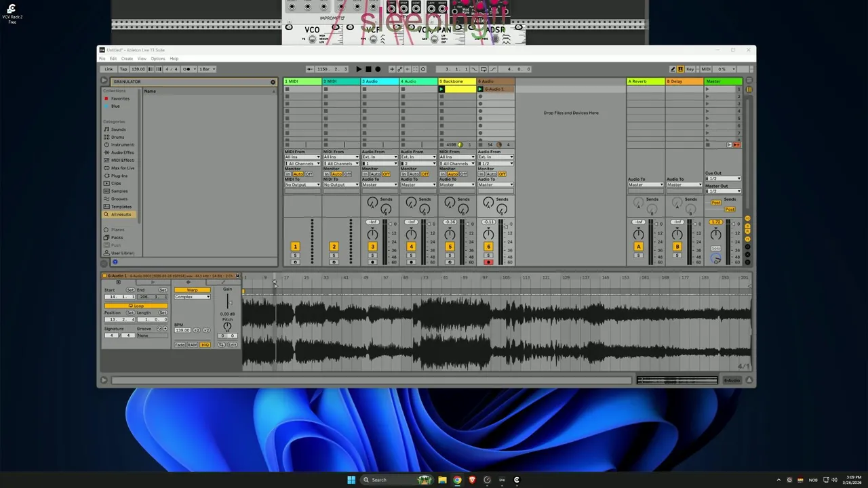Image resolution: width=868 pixels, height=488 pixels.
Task: Open the View menu
Action: (x=142, y=59)
